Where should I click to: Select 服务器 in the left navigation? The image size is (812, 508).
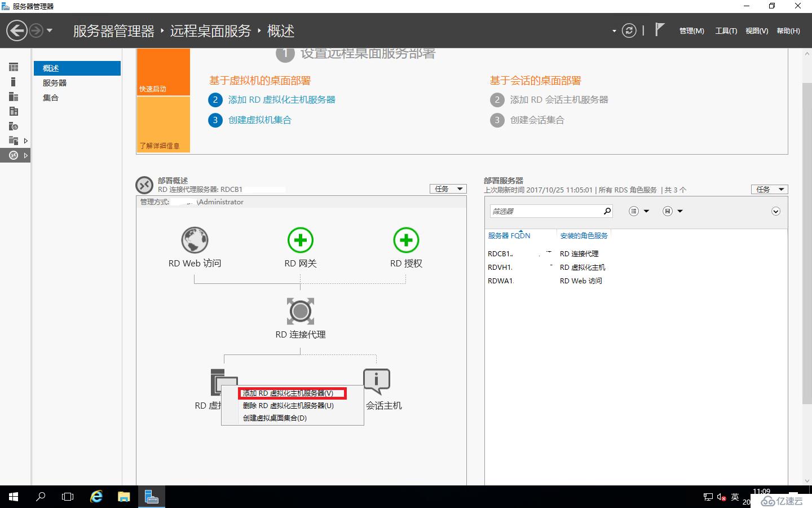click(x=77, y=83)
